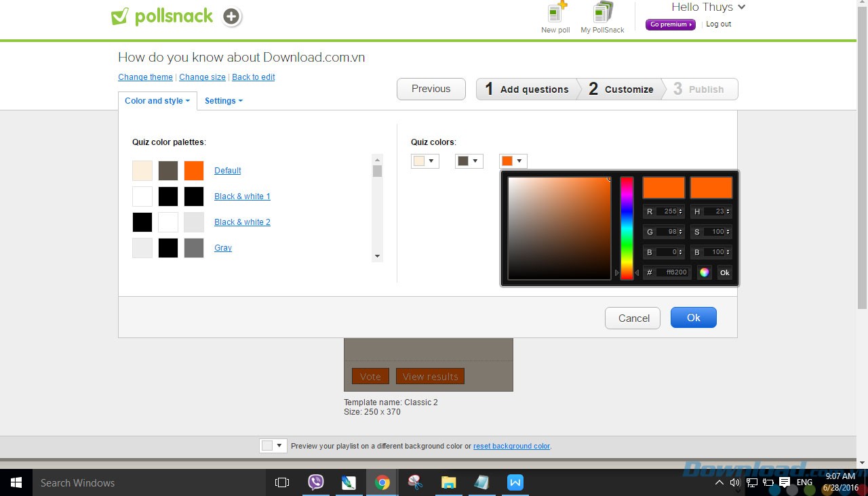Open the preview background color dropdown

tap(273, 445)
